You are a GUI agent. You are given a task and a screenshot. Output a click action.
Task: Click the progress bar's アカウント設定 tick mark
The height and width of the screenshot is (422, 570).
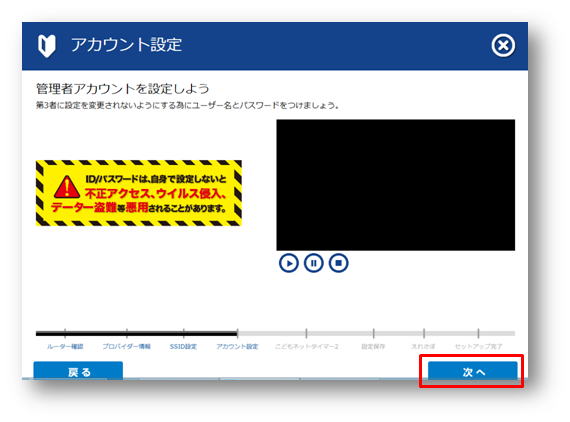pos(237,333)
